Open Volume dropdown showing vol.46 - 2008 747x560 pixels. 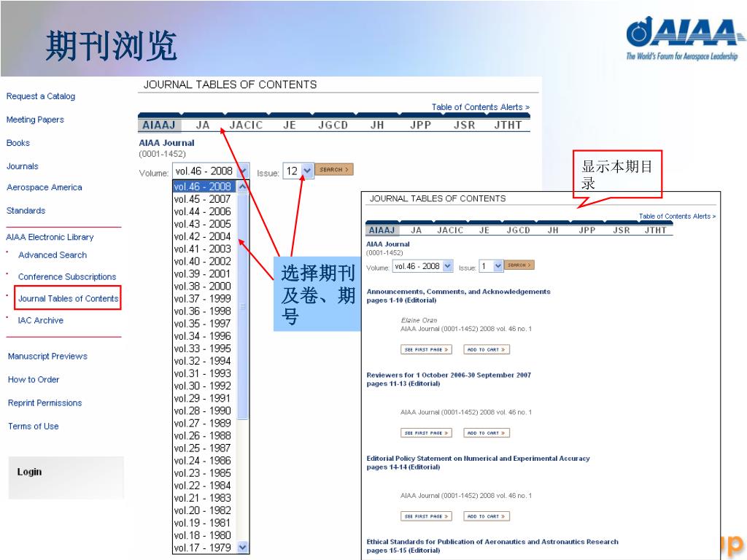[211, 171]
